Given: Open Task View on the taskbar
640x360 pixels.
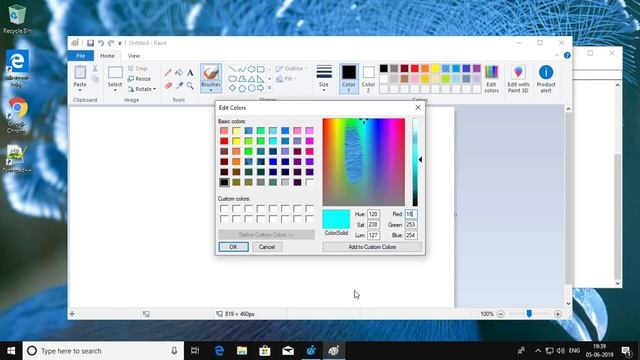Looking at the screenshot, I should (x=195, y=351).
